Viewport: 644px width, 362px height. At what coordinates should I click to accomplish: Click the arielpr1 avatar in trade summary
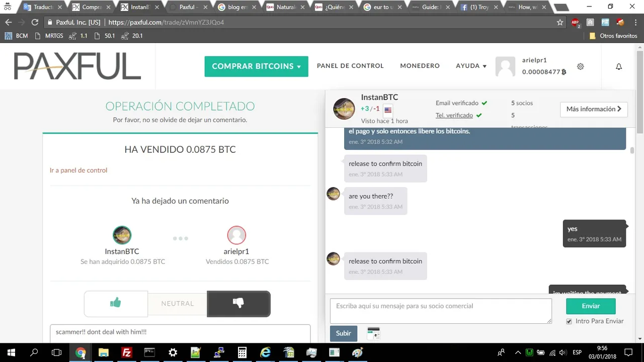point(236,235)
